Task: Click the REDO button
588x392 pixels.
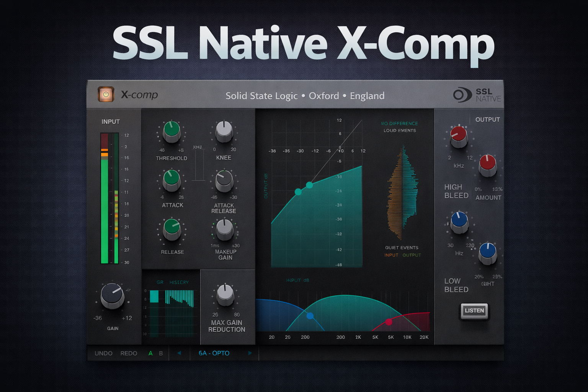Action: (x=129, y=353)
